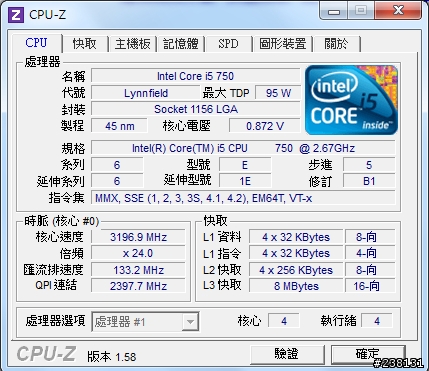This screenshot has height=371, width=429.
Task: Click the model value E
Action: coord(245,165)
